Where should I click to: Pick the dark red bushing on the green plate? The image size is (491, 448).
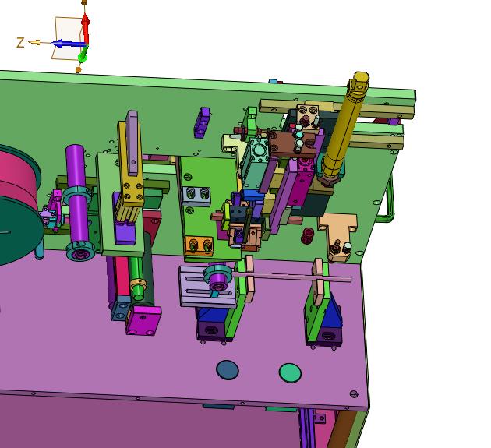[x=308, y=235]
